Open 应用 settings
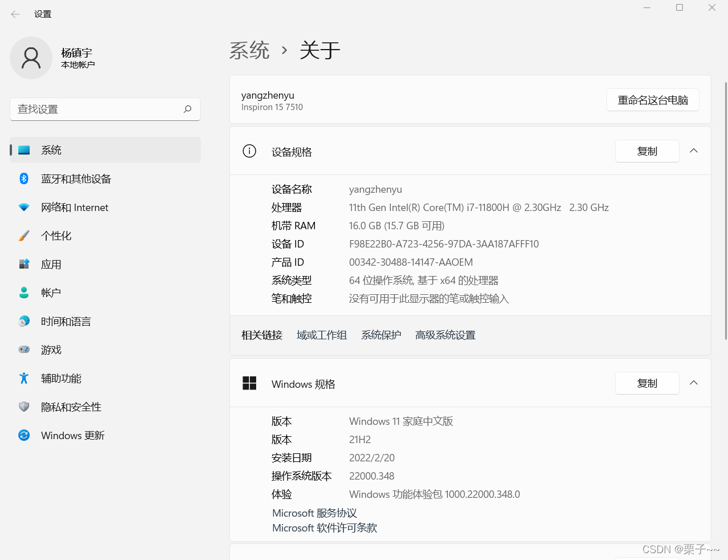The image size is (728, 560). click(x=106, y=264)
